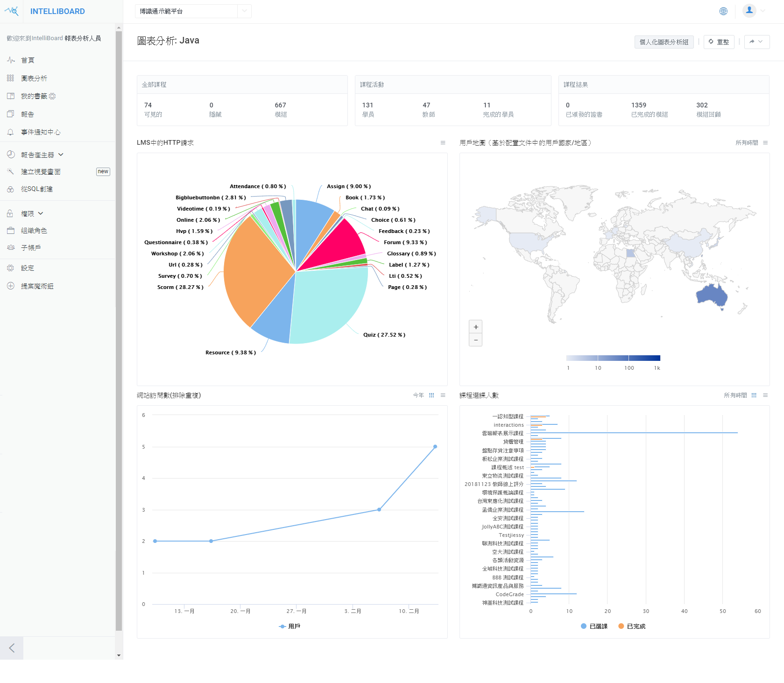Toggle the 已完成 legend series
Viewport: 784px width, 683px height.
pos(631,627)
